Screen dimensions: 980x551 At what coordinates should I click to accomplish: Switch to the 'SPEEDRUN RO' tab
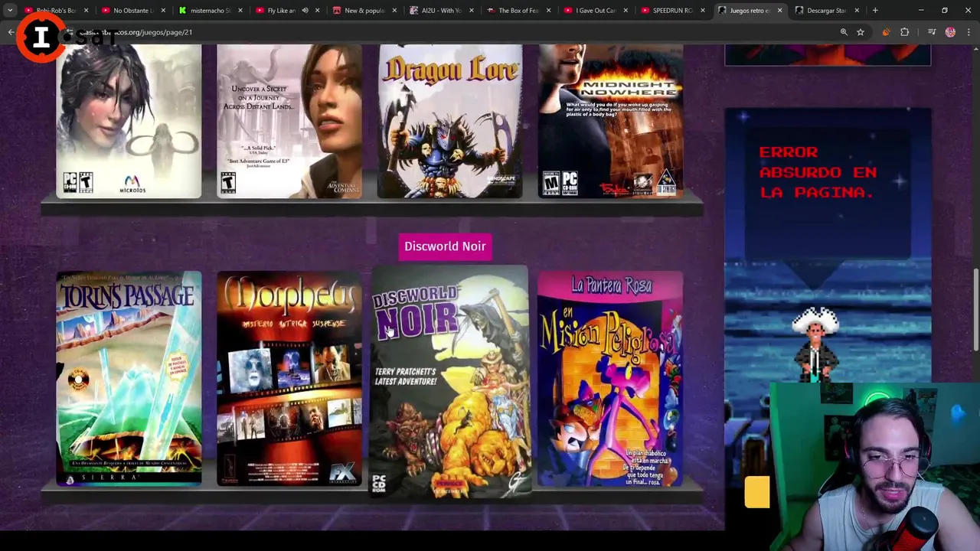[671, 11]
